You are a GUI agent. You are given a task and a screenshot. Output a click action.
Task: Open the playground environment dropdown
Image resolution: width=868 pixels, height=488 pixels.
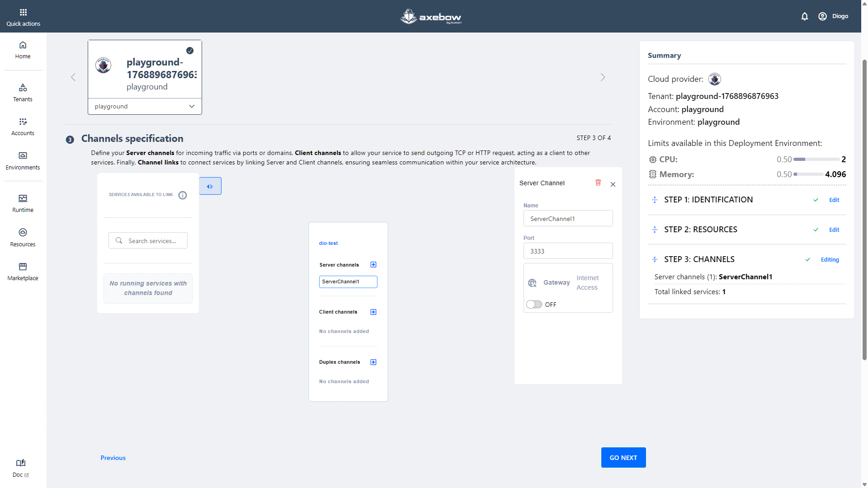(145, 107)
